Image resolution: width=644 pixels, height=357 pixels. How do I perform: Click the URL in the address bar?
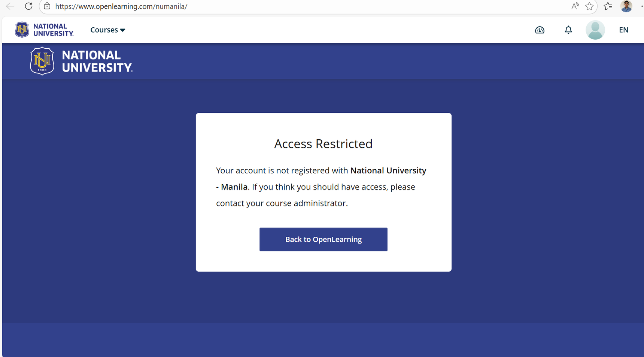coord(121,6)
